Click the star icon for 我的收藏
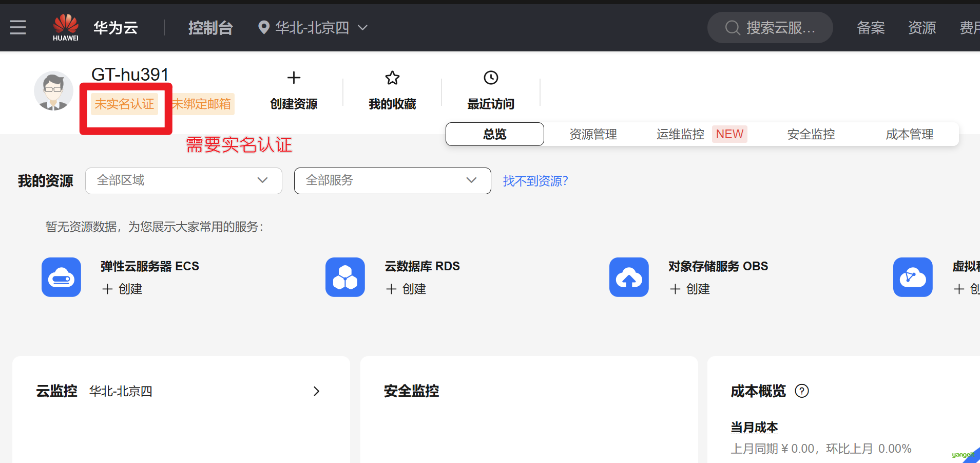 pyautogui.click(x=392, y=78)
